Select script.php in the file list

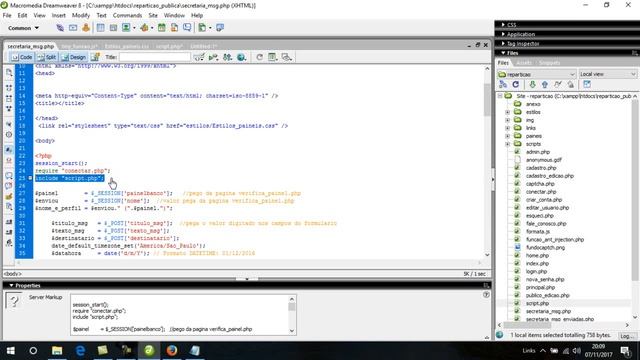coord(537,303)
